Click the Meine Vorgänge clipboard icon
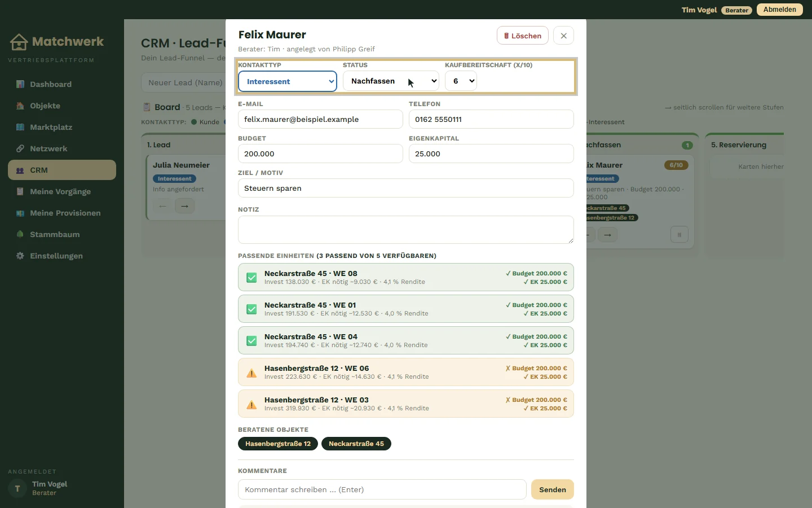Viewport: 812px width, 508px height. [20, 191]
